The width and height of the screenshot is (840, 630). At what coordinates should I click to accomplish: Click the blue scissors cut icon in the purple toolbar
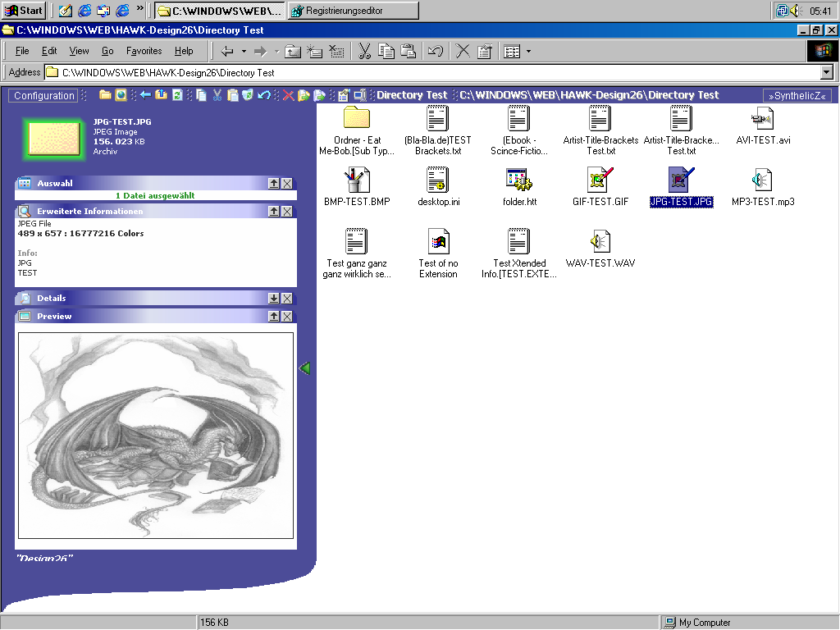(217, 95)
